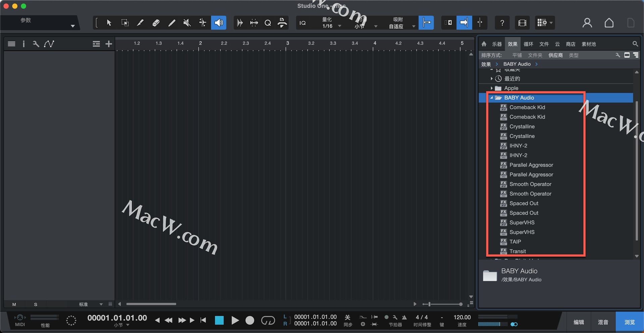
Task: Toggle the metronome click on
Action: coord(404,317)
